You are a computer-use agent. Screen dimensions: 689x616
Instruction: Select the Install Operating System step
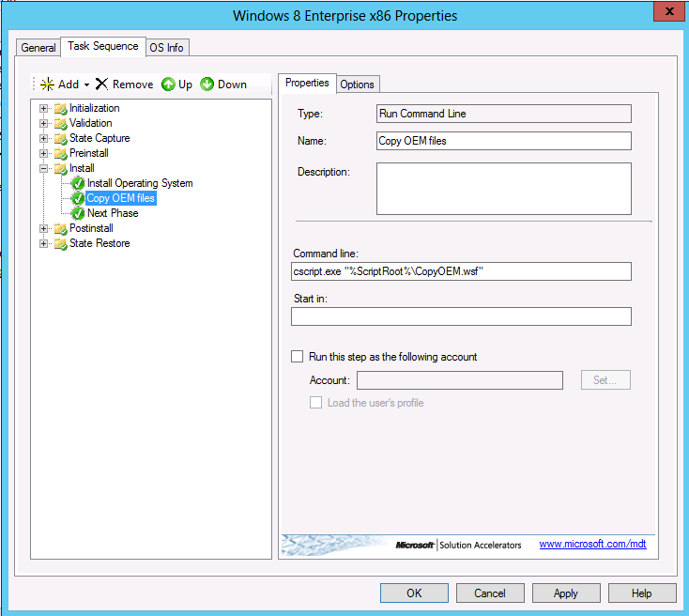click(140, 183)
